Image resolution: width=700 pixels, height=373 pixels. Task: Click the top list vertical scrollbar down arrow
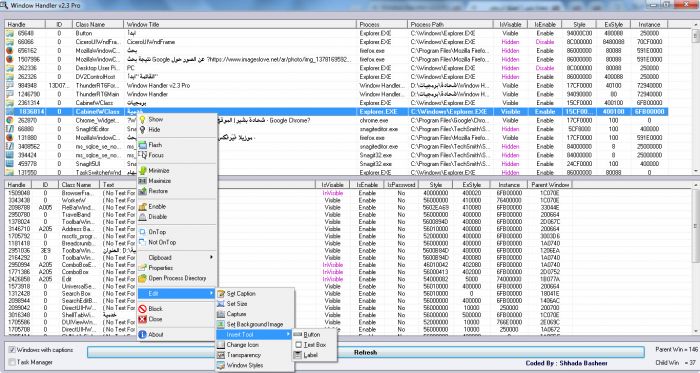coord(696,171)
